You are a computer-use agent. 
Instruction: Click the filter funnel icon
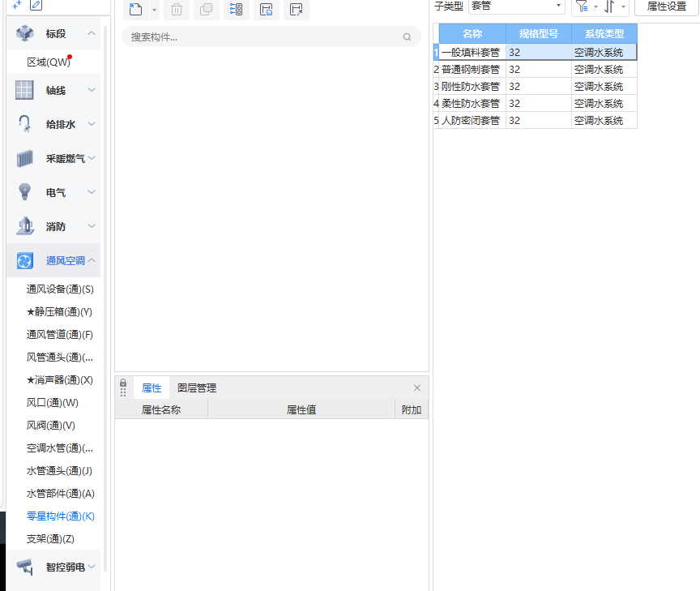point(582,6)
